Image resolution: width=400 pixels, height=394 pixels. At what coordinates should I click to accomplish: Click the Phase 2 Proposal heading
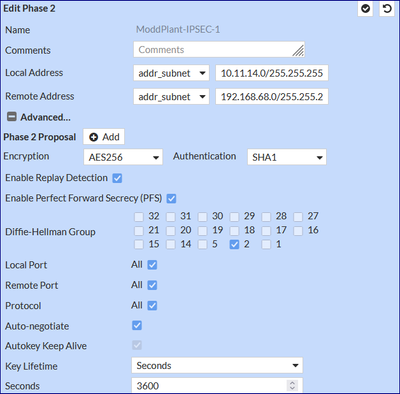[x=40, y=137]
